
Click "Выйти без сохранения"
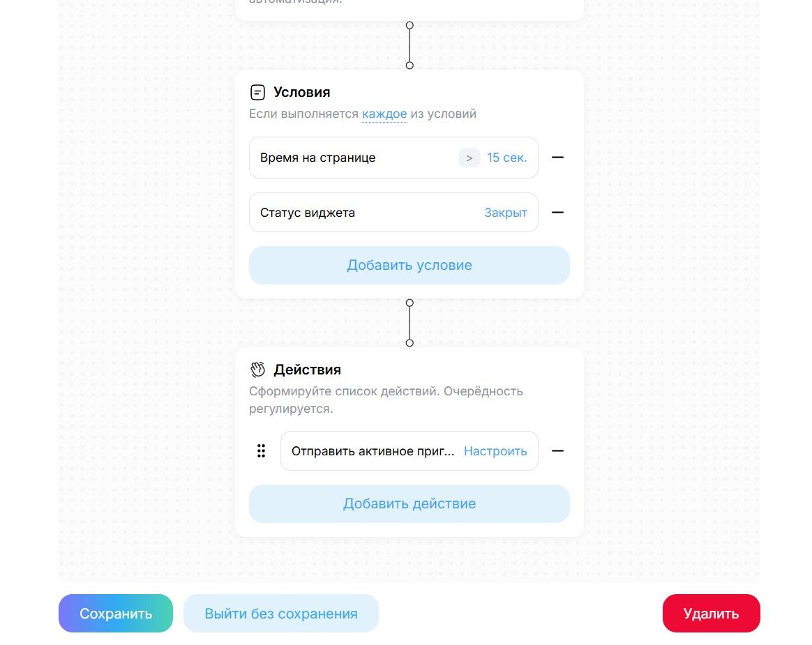tap(281, 614)
